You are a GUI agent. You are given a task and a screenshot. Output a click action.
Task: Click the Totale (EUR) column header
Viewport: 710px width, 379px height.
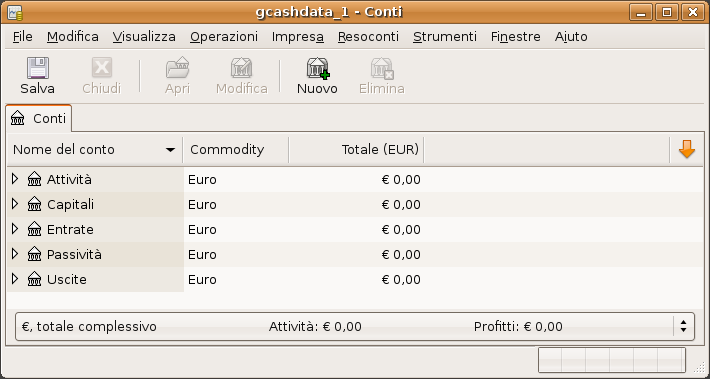click(x=356, y=150)
